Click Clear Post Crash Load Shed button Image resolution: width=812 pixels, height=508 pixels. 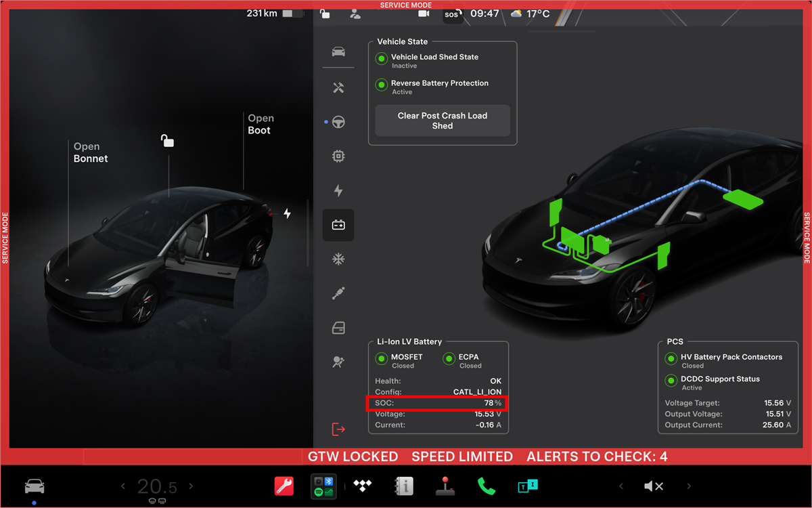tap(443, 121)
